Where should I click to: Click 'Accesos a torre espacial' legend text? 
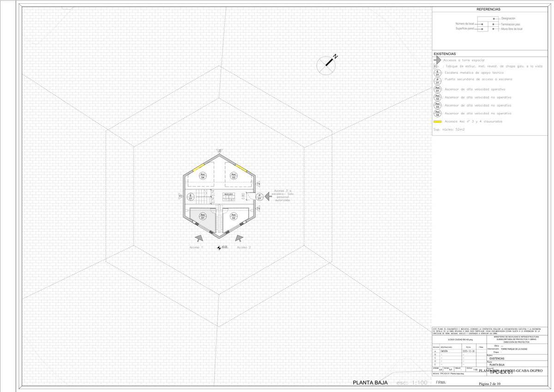click(464, 60)
